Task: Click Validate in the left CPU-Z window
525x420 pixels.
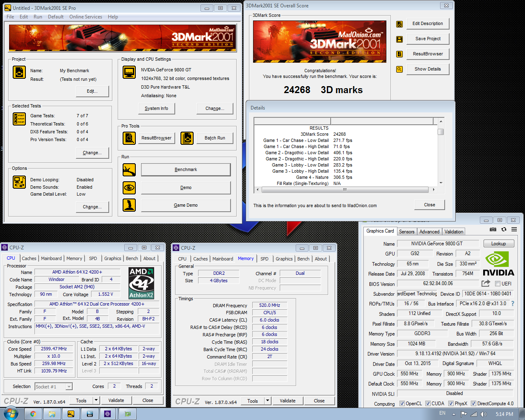Action: coord(116,400)
